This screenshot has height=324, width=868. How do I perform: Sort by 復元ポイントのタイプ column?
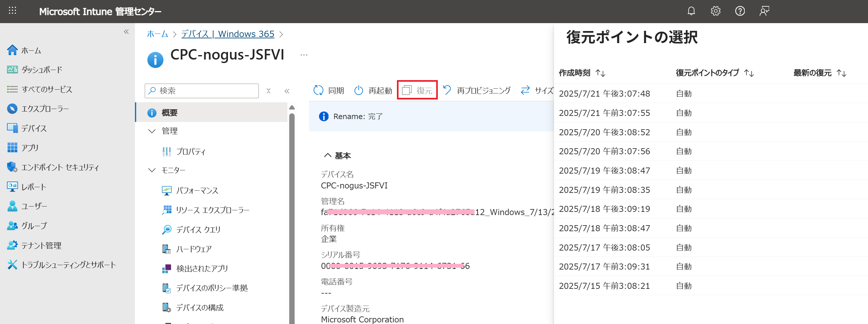715,73
